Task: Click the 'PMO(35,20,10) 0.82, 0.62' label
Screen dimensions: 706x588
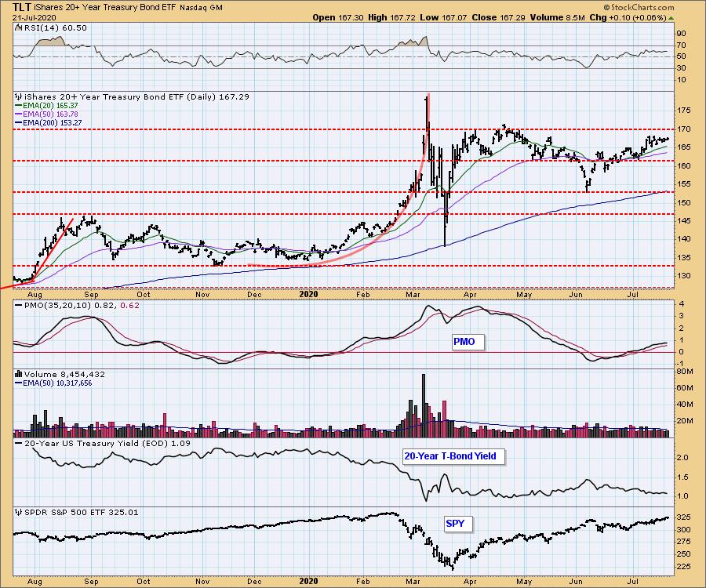Action: [x=82, y=305]
